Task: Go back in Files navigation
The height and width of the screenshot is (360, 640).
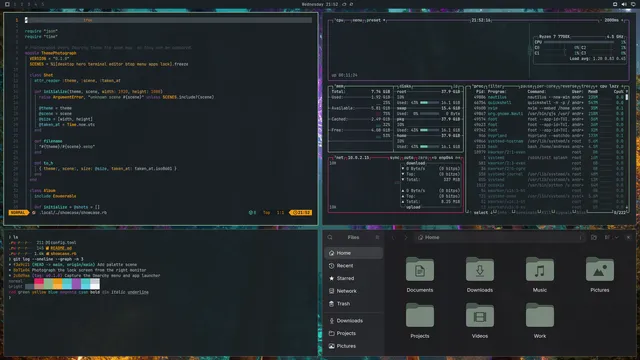Action: coord(394,237)
